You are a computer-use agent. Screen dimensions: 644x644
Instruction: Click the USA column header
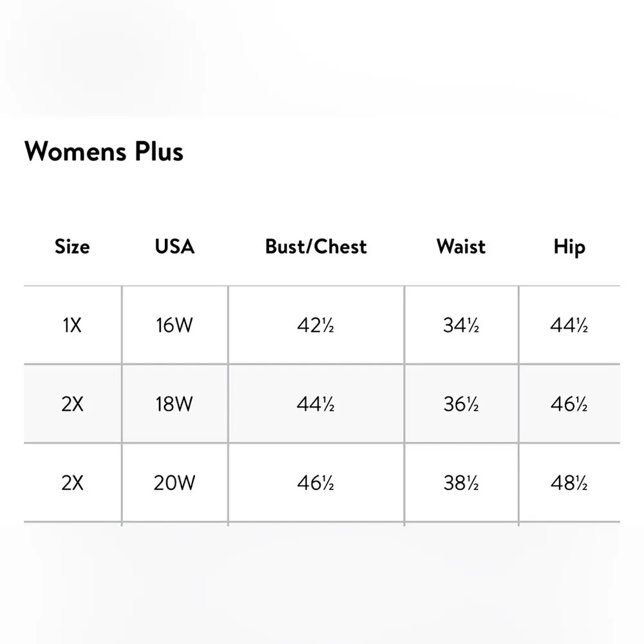pyautogui.click(x=175, y=247)
